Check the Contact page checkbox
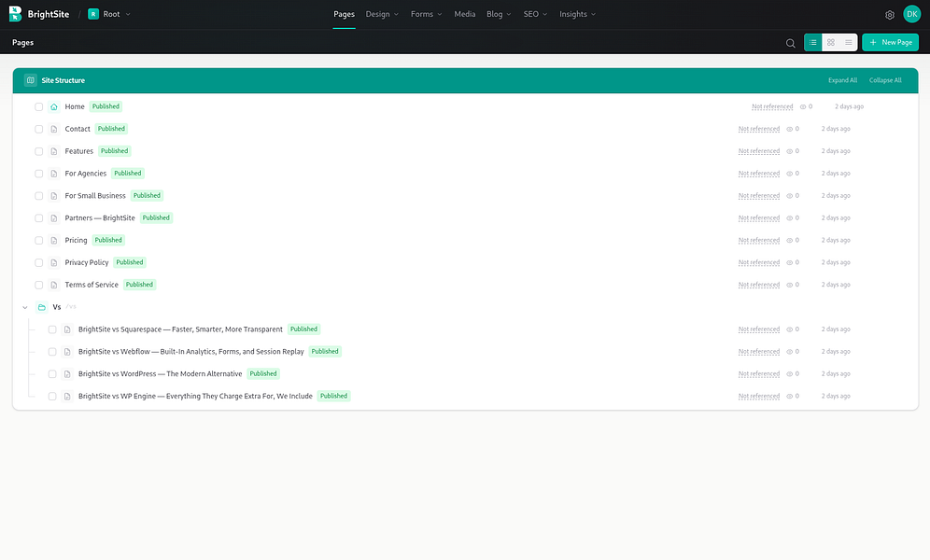 click(38, 129)
